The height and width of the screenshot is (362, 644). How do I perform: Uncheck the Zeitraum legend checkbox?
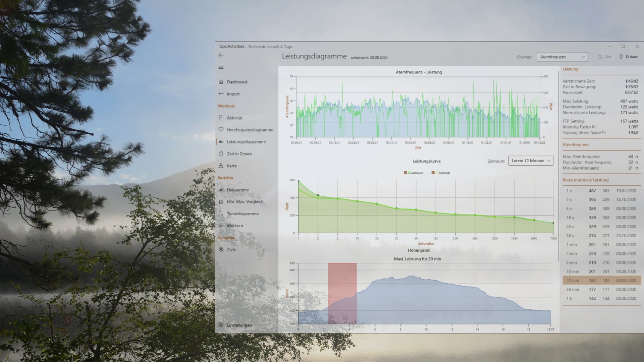click(405, 173)
